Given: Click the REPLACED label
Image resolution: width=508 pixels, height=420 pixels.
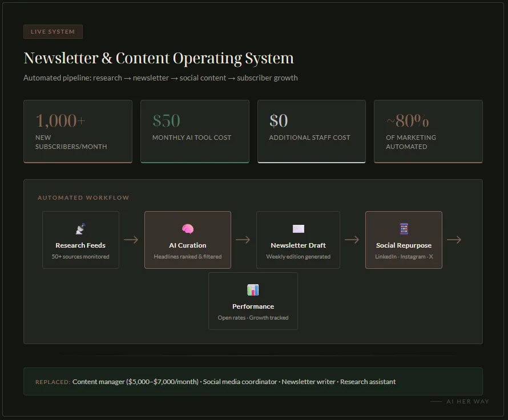Looking at the screenshot, I should point(53,382).
